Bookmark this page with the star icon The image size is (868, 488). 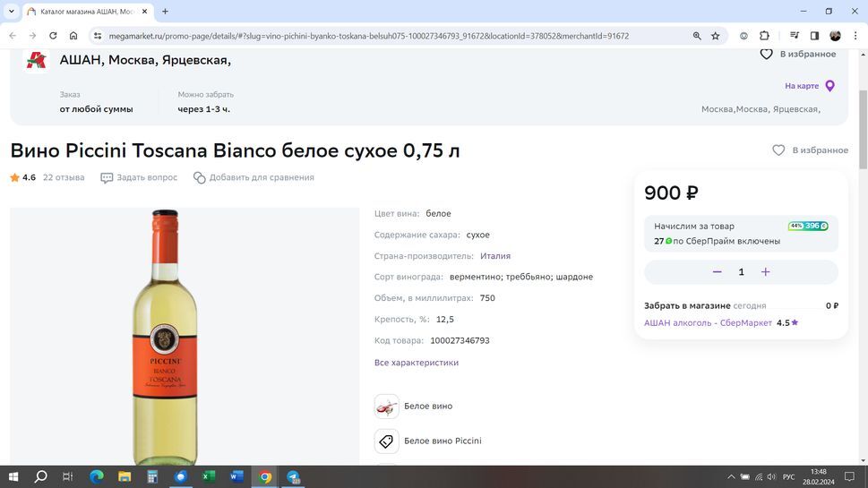tap(715, 36)
